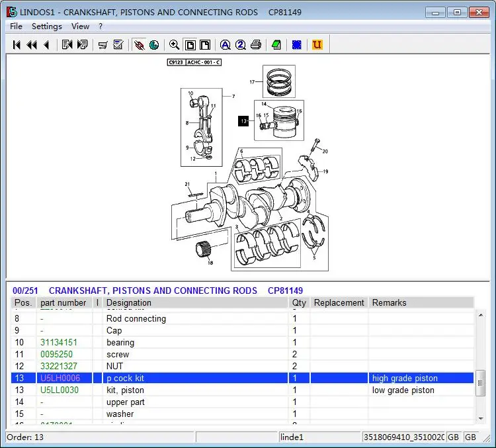Click the linde1 status bar field
496x448 pixels.
[x=319, y=437]
